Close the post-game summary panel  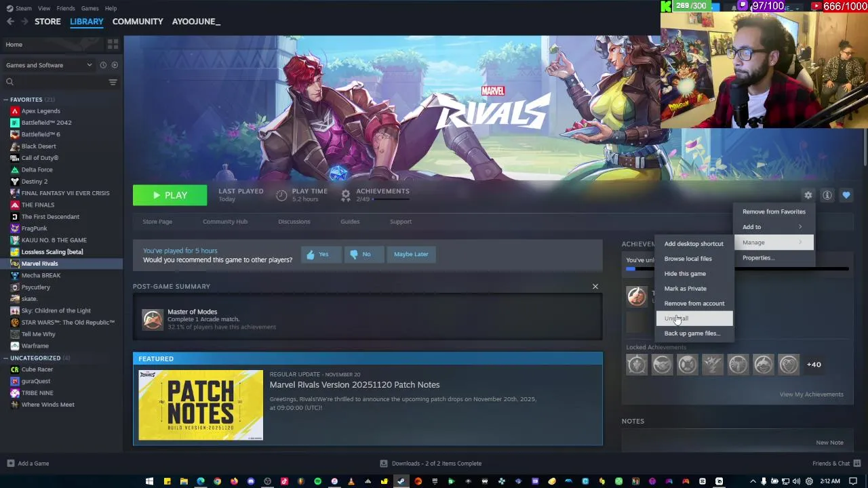pyautogui.click(x=595, y=287)
